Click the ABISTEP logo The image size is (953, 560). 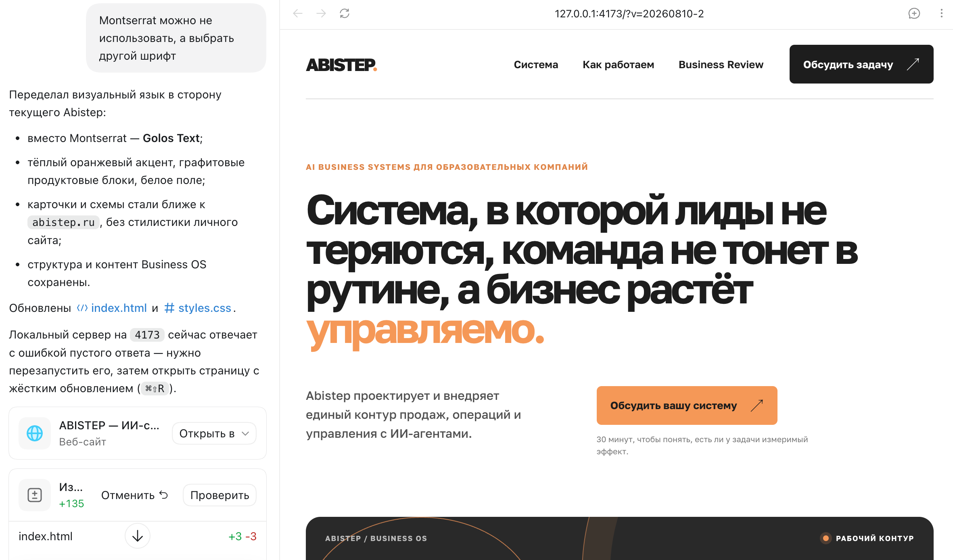click(x=341, y=65)
